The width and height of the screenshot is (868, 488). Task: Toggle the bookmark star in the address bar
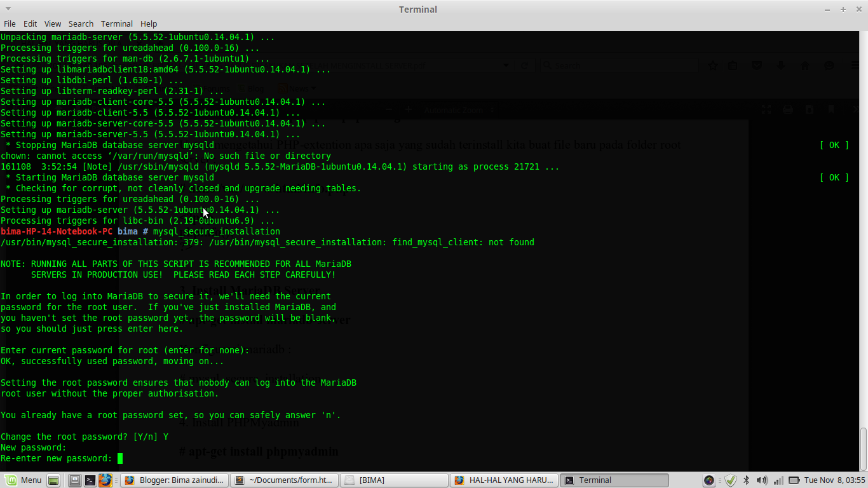point(713,65)
